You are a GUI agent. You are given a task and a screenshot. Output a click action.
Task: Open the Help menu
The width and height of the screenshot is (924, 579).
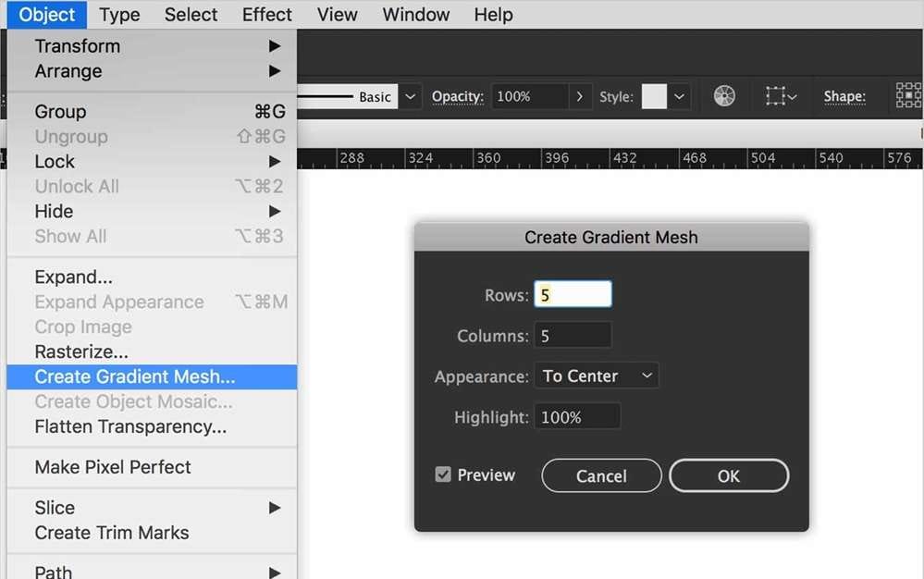pos(493,14)
